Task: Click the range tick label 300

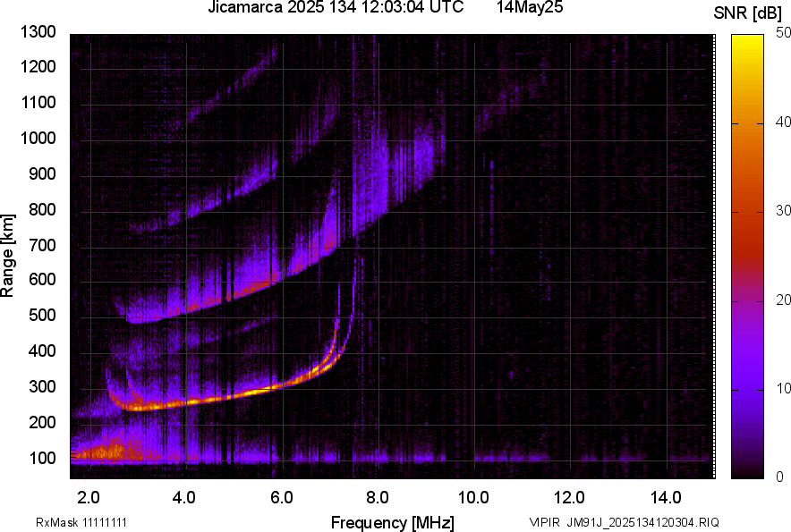Action: pos(42,387)
